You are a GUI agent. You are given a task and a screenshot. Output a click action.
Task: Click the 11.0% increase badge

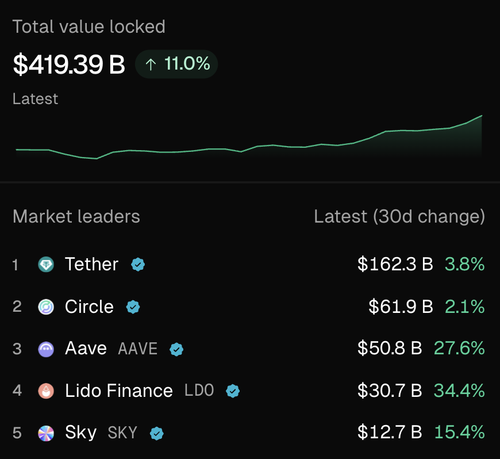coord(177,64)
